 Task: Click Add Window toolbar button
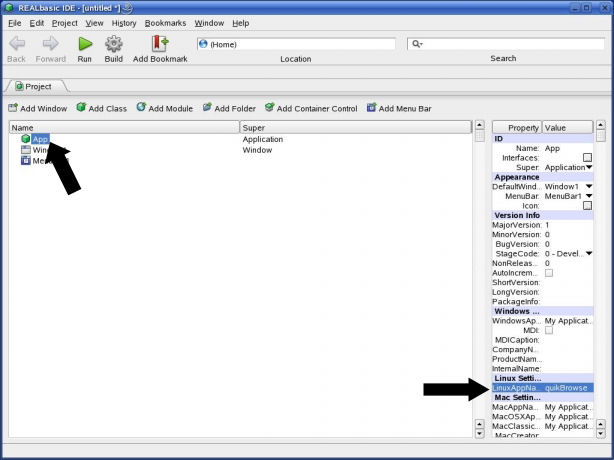[x=38, y=108]
